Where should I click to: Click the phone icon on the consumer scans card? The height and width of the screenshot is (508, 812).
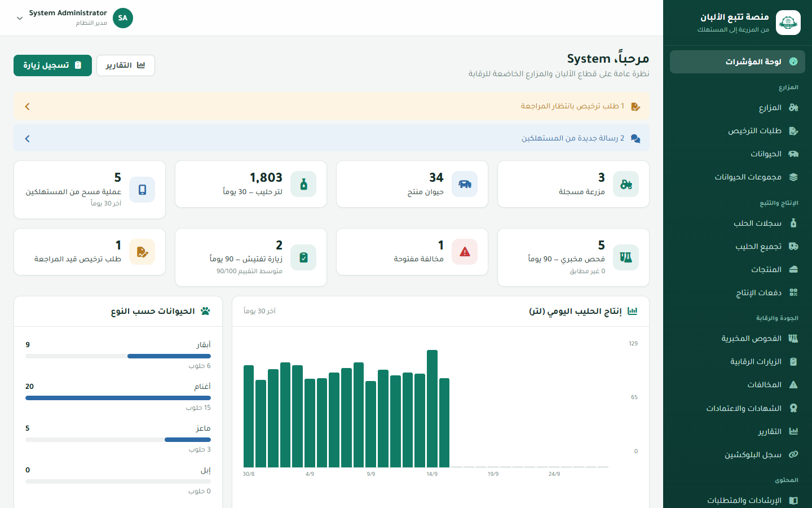pos(142,190)
